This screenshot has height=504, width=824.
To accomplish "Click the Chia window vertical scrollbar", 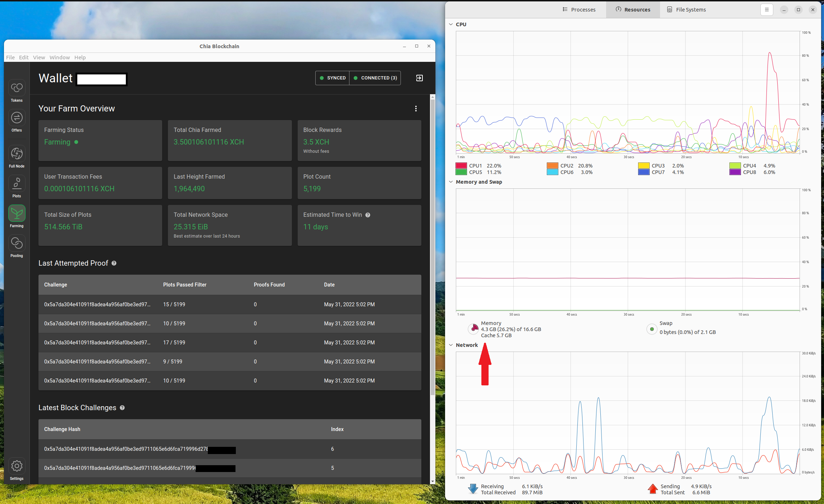I will (432, 247).
